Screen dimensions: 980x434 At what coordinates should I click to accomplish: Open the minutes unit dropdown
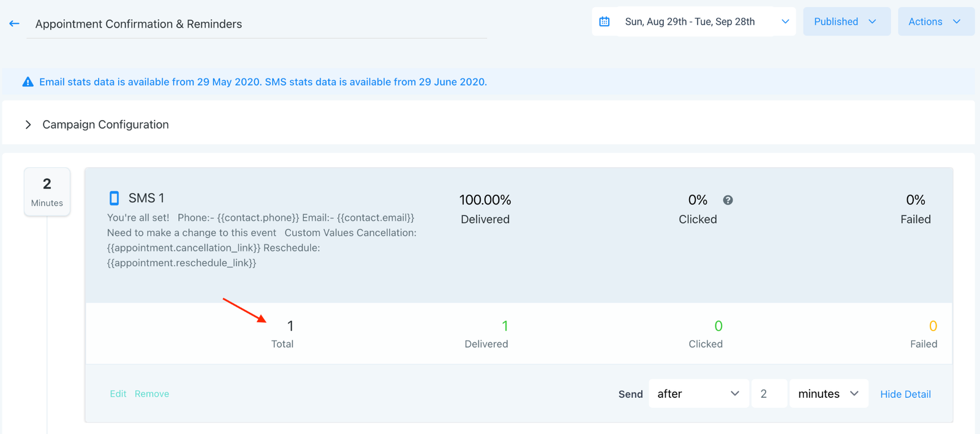[828, 394]
